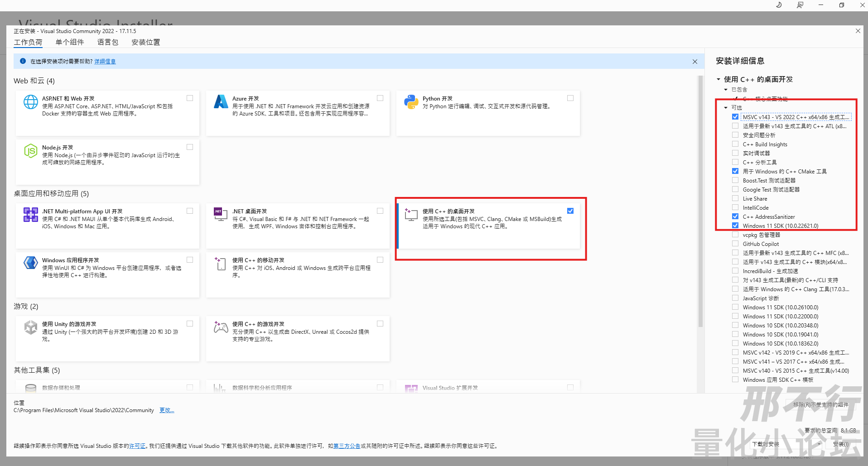Dismiss the blue help info banner

coord(694,62)
